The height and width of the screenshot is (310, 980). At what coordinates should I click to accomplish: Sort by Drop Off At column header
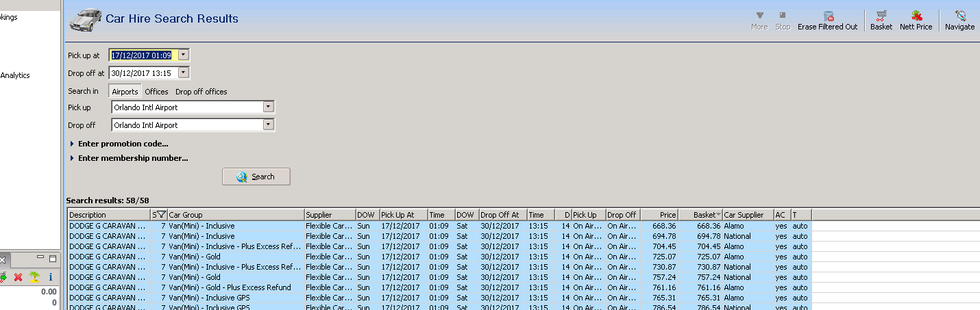(x=503, y=215)
